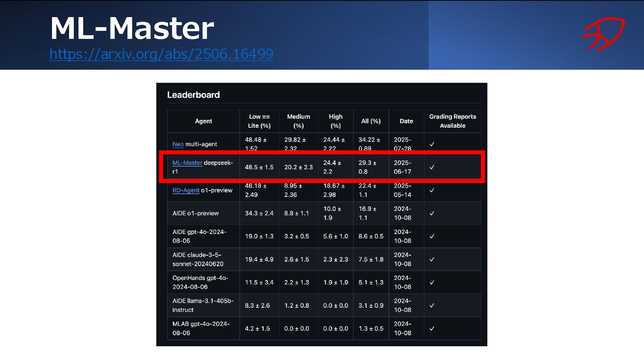Select the 2.3 ± 2.3 cell
Viewport: 644px width, 362px height.
pyautogui.click(x=336, y=259)
